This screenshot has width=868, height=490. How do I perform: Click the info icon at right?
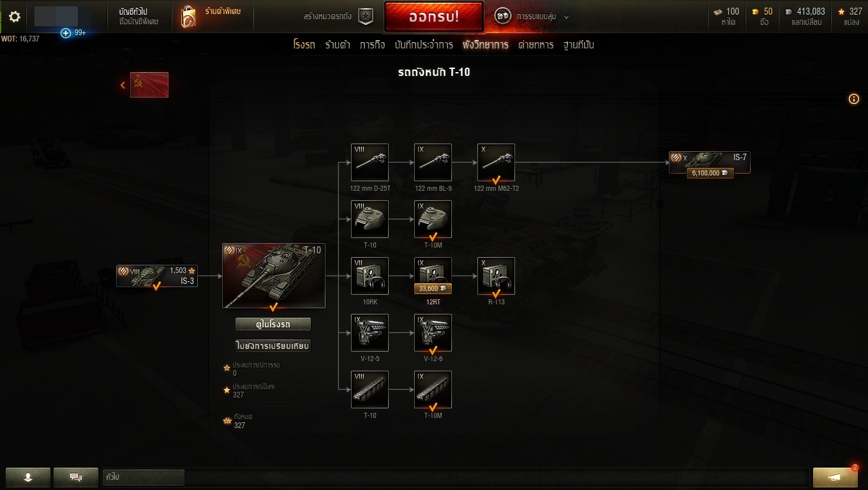pyautogui.click(x=854, y=99)
